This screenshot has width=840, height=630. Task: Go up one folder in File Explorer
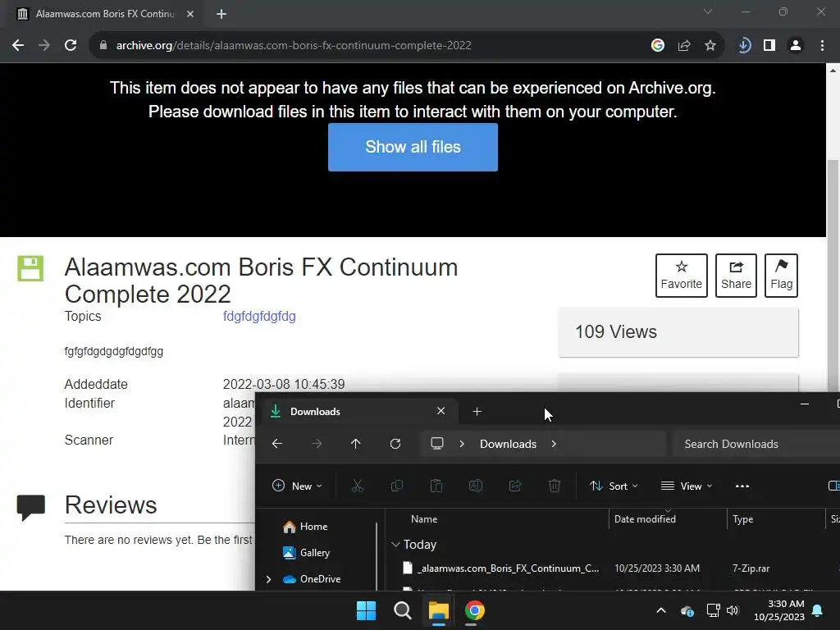coord(356,444)
